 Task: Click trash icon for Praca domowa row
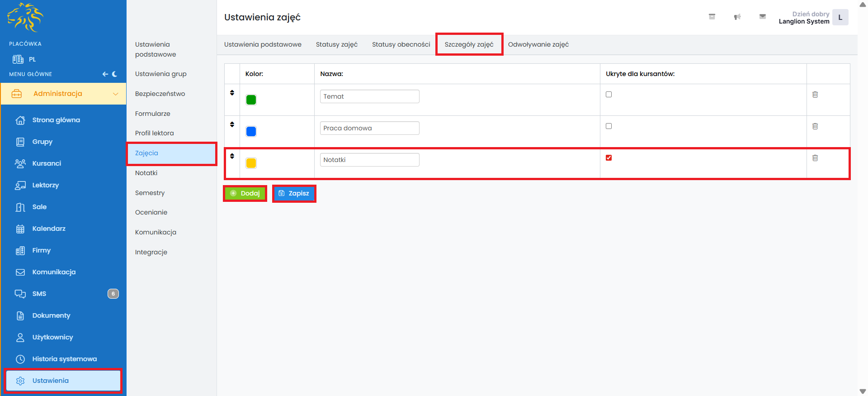[x=815, y=126]
